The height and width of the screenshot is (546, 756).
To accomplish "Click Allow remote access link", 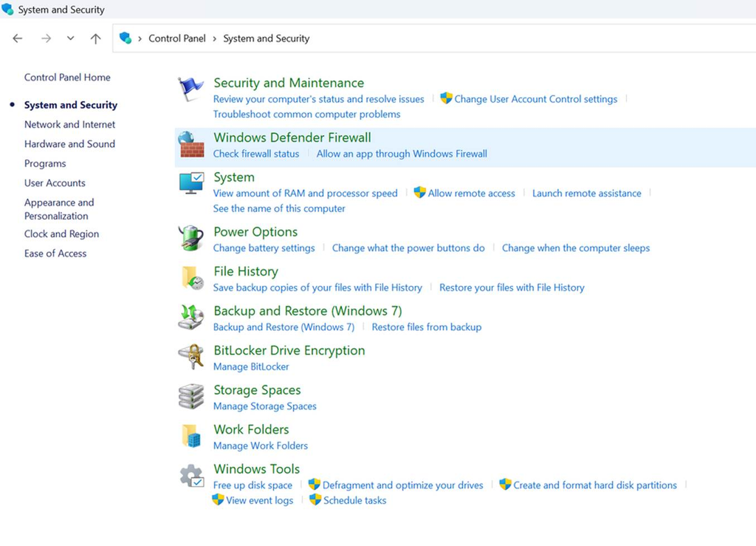I will (472, 193).
